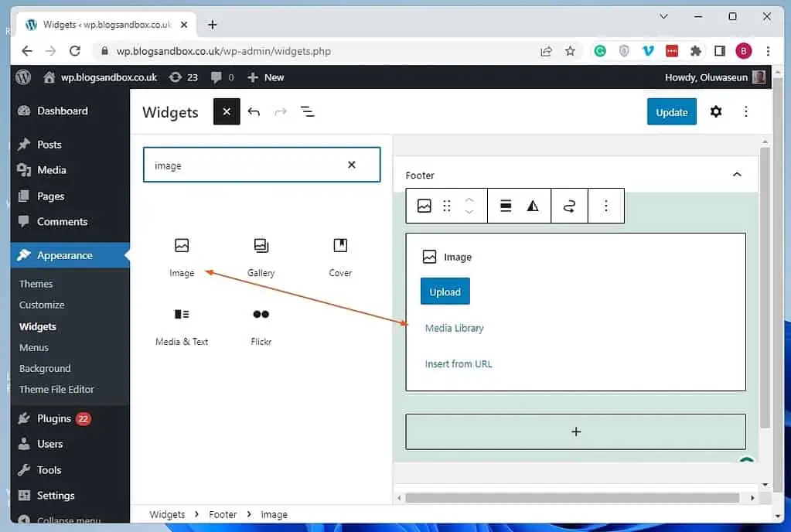Open the alignment dropdown in the block toolbar
The width and height of the screenshot is (791, 532).
[x=504, y=205]
